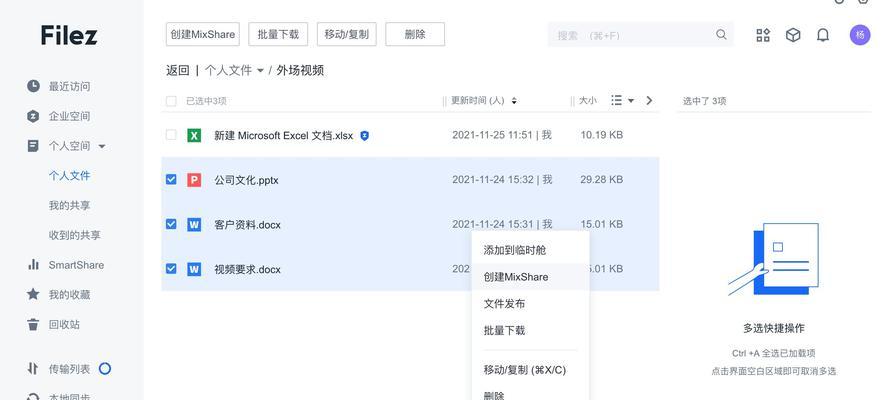Toggle the select-all checkbox in header

pos(171,101)
